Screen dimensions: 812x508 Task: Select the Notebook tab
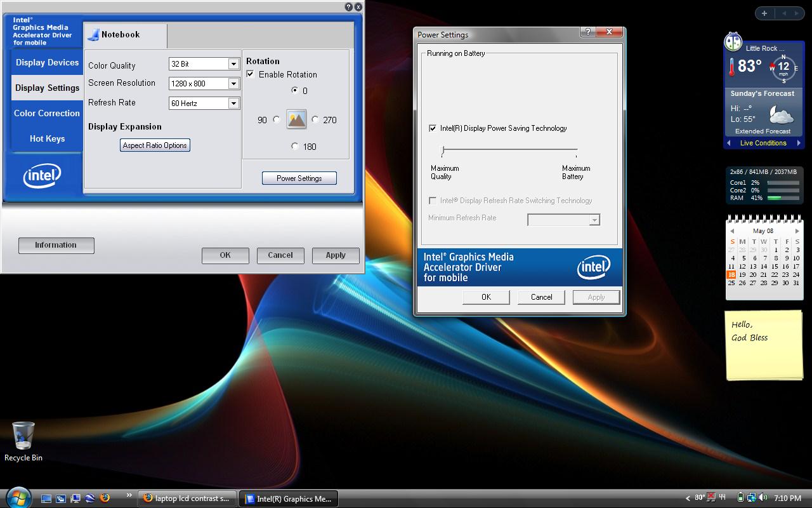click(x=126, y=35)
